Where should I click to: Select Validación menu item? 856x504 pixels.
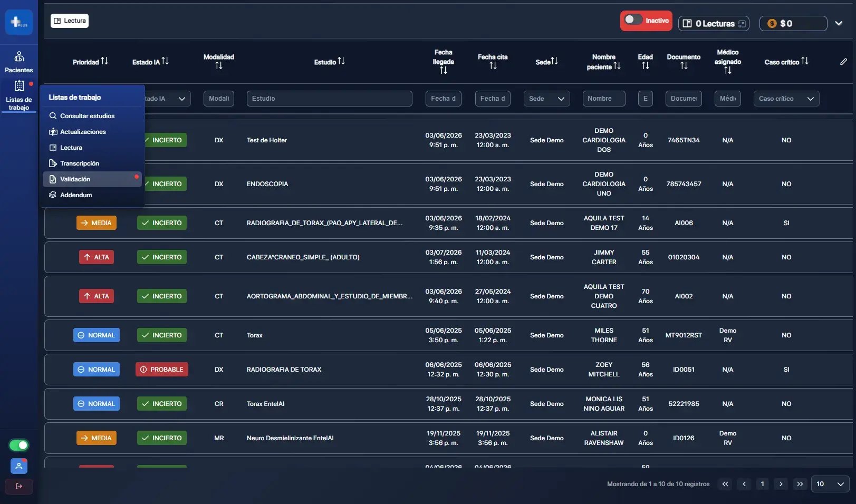point(92,179)
